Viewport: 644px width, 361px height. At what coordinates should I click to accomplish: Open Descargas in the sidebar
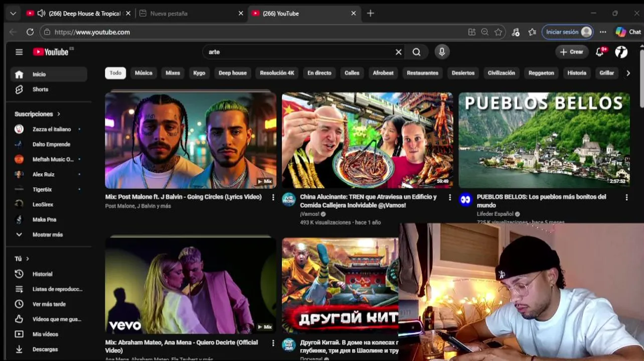[49, 349]
